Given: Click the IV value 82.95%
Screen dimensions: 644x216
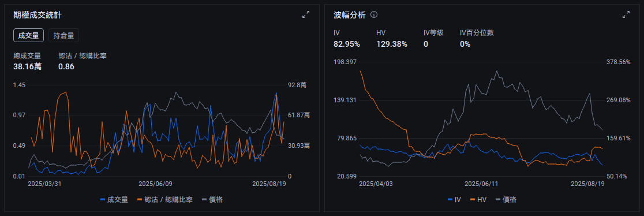Looking at the screenshot, I should pos(347,44).
